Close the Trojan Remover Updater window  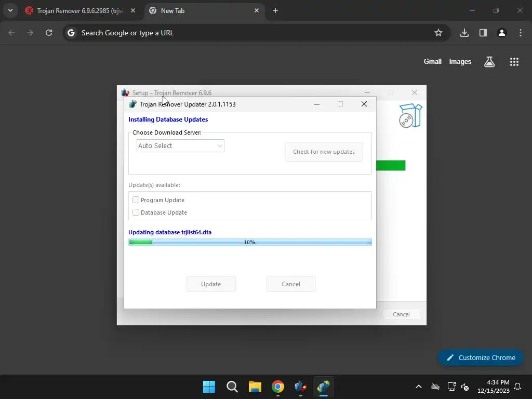pyautogui.click(x=364, y=104)
